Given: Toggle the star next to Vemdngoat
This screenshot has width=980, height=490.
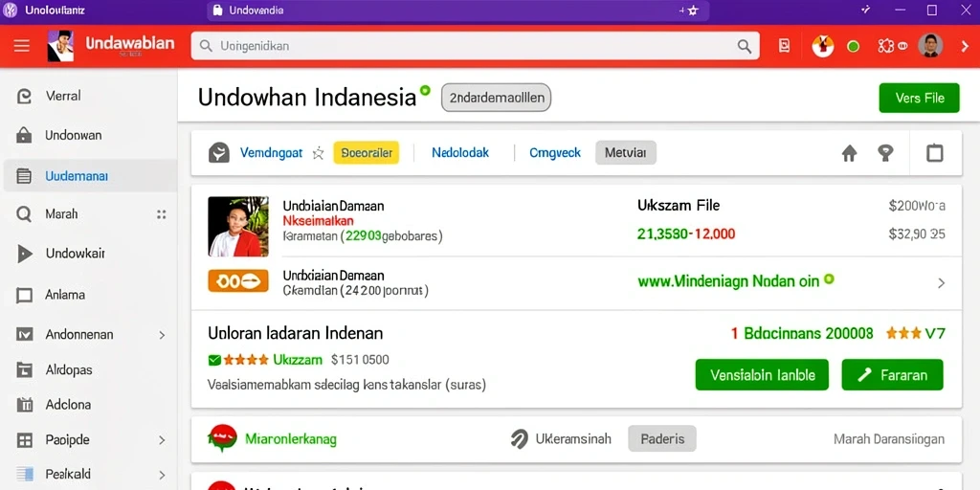Looking at the screenshot, I should click(x=318, y=152).
